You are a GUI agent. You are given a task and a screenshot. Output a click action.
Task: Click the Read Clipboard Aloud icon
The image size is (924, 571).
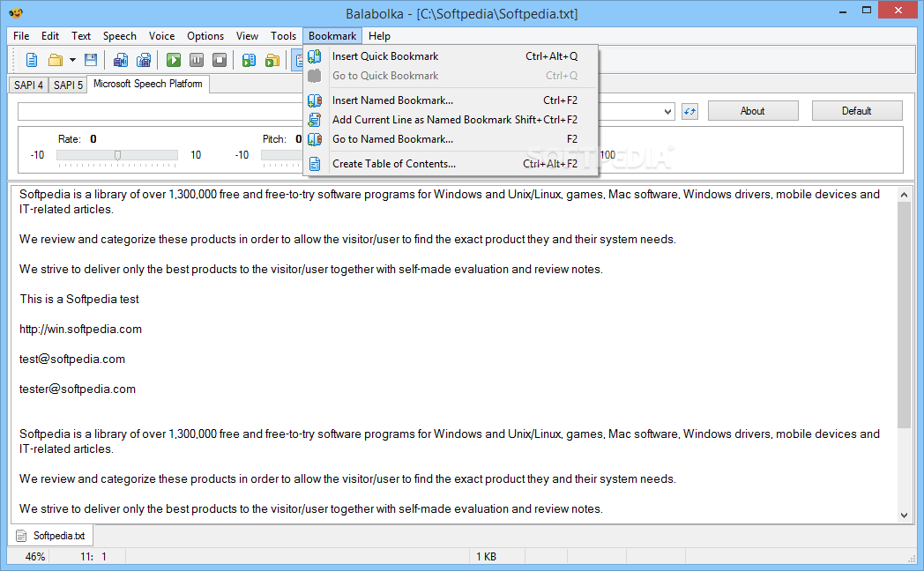tap(249, 60)
